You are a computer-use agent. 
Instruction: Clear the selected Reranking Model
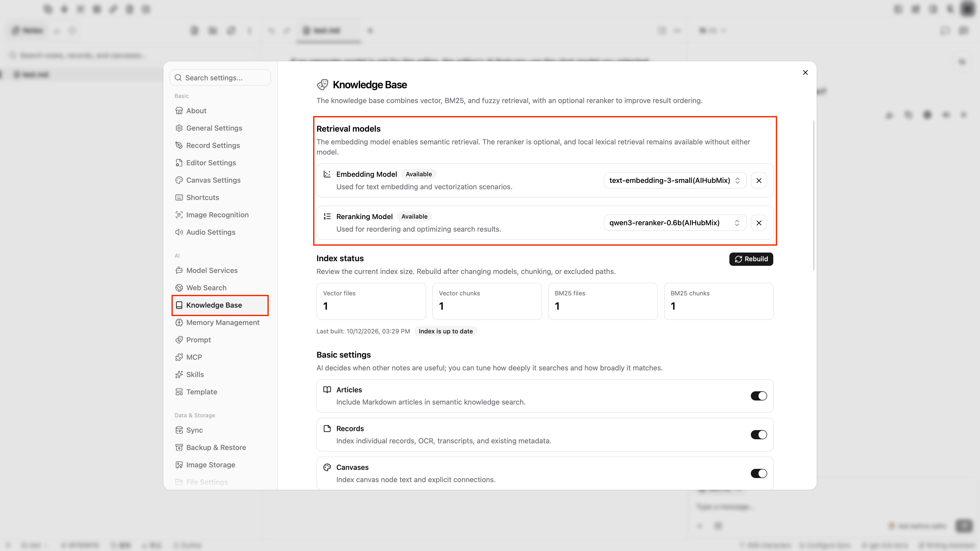[x=758, y=223]
